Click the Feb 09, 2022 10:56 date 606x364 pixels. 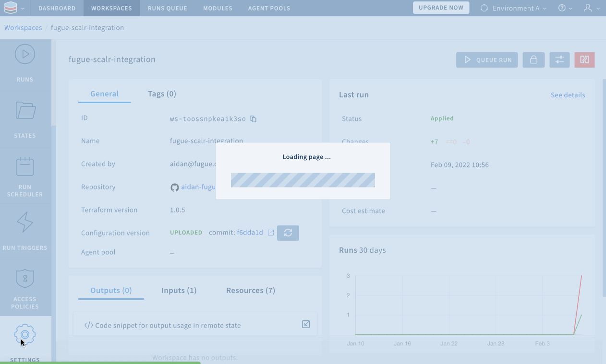point(460,165)
